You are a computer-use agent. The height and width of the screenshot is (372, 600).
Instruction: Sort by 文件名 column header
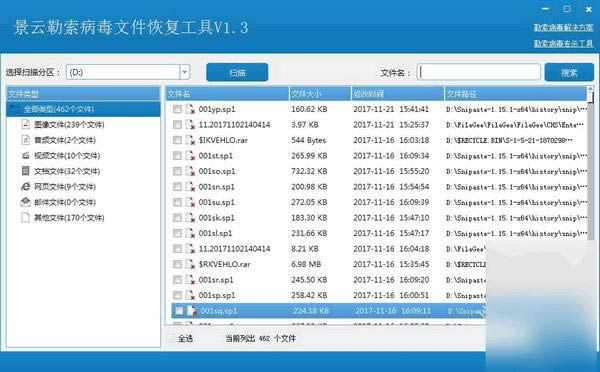point(227,94)
